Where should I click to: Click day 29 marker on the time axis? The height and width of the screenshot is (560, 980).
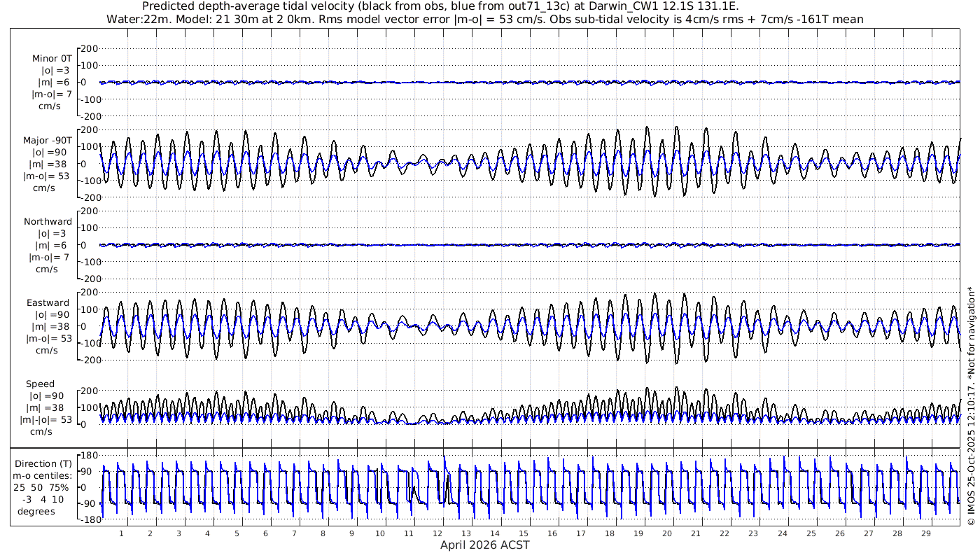coord(925,533)
